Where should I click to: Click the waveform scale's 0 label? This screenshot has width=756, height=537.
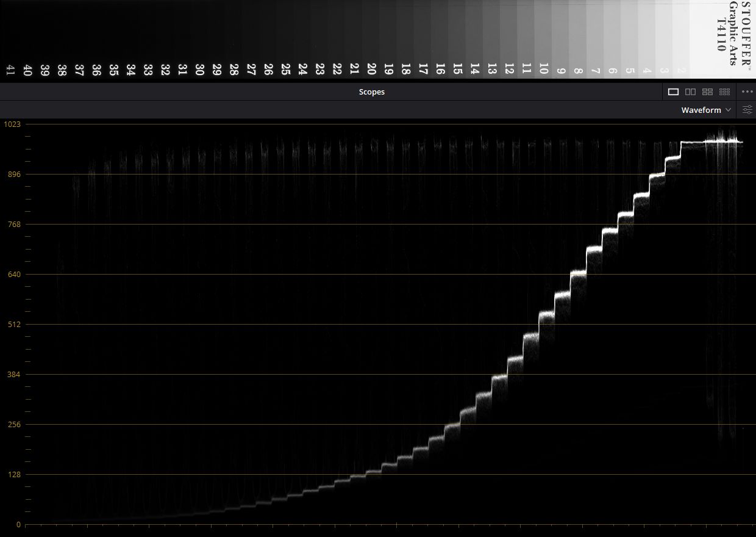click(x=18, y=525)
